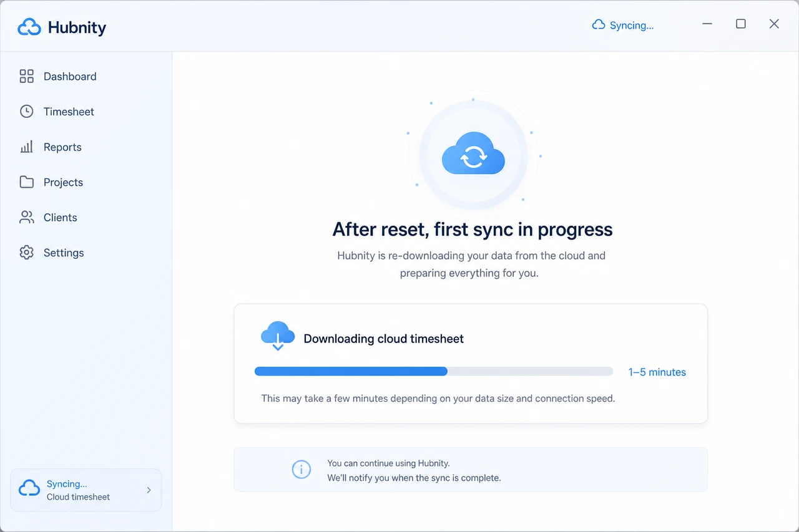Click the Timesheet clock icon
The width and height of the screenshot is (799, 532).
click(27, 112)
